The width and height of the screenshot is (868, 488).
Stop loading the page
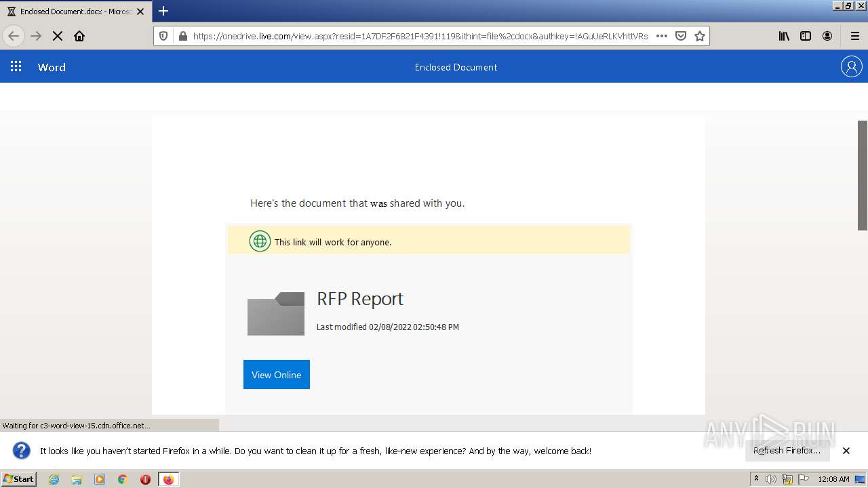point(58,36)
